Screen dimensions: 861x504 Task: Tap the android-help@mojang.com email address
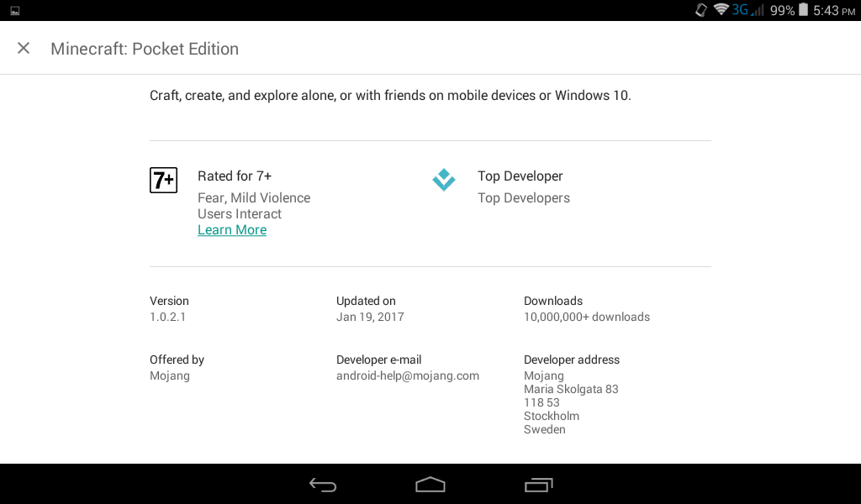[x=408, y=375]
